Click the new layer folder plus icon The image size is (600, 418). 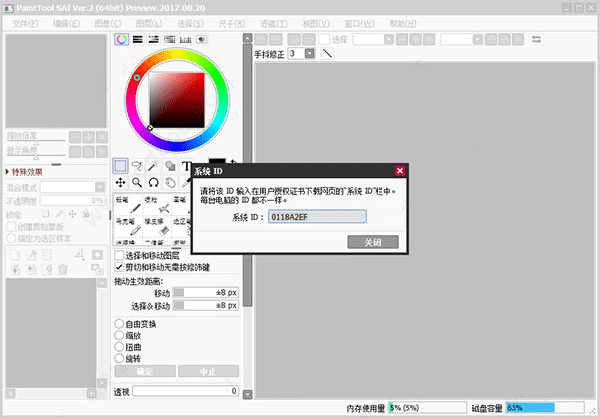click(x=31, y=269)
